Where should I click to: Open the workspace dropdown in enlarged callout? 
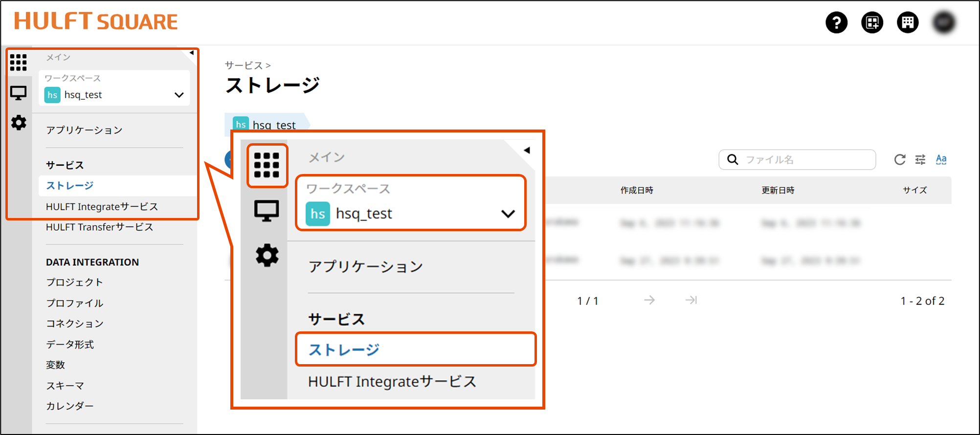pos(411,202)
